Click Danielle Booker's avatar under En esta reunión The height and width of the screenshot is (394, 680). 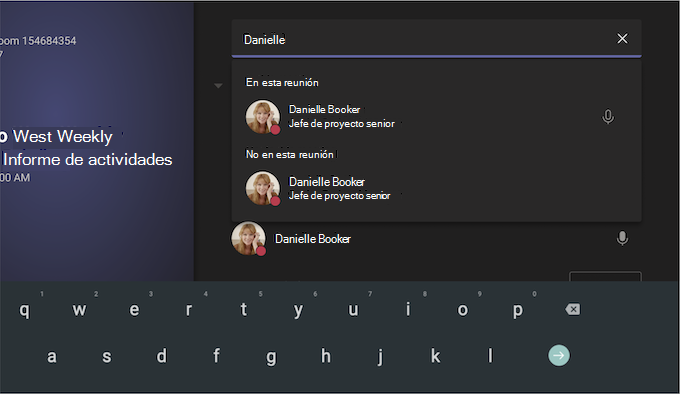tap(263, 117)
